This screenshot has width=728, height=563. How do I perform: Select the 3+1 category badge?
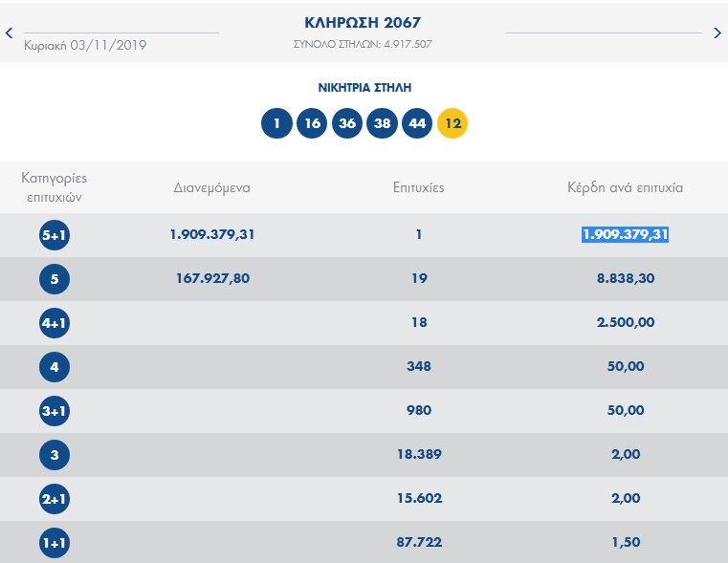pyautogui.click(x=55, y=411)
